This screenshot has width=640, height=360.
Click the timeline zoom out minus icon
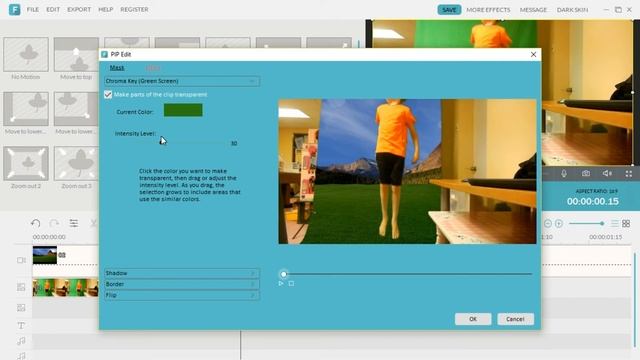tap(548, 223)
